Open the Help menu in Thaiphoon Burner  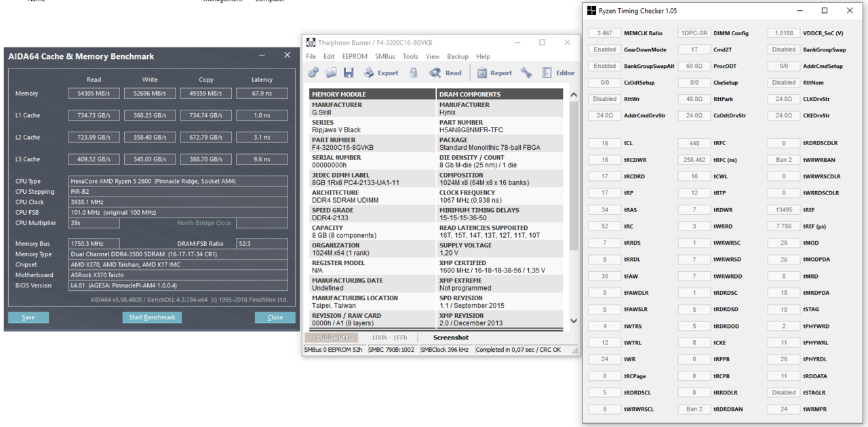coord(483,56)
